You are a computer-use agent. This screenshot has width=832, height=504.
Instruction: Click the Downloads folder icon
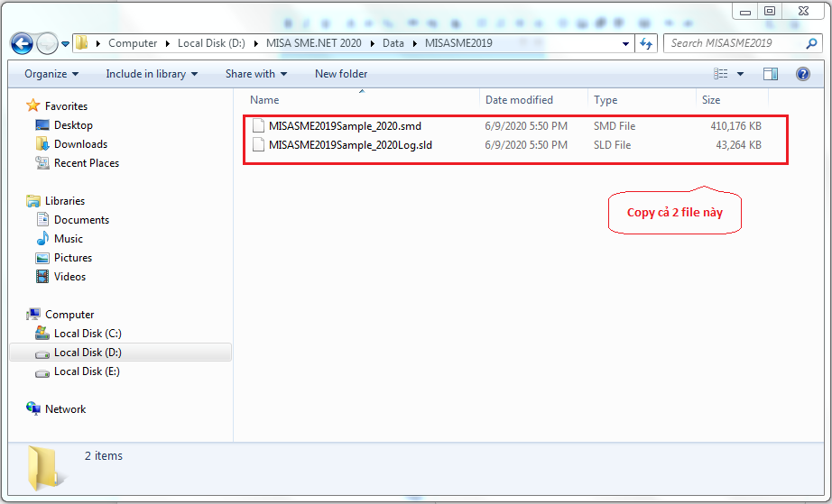pos(42,143)
